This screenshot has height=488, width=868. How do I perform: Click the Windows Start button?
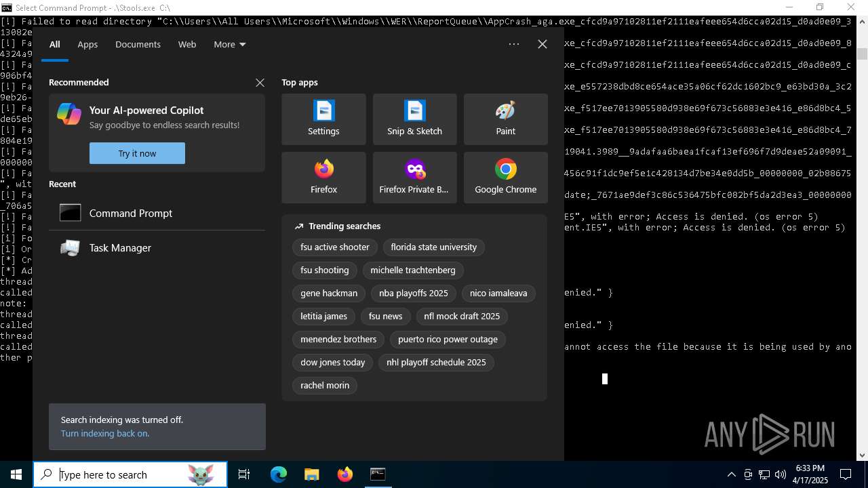pos(16,474)
